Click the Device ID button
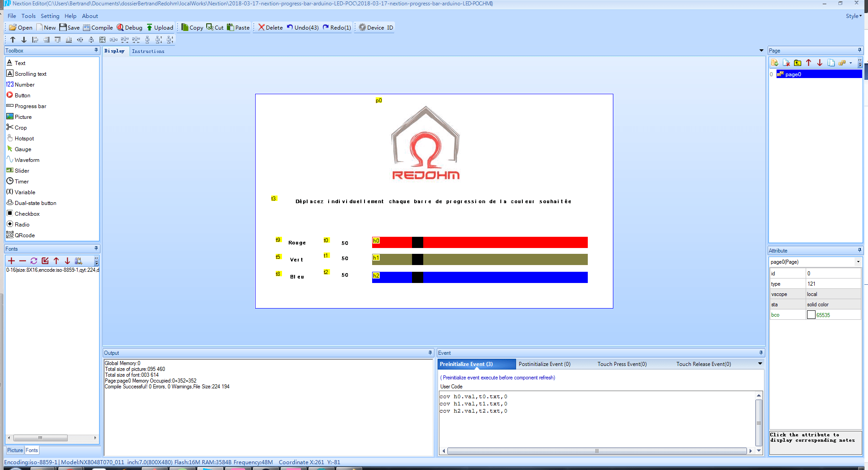This screenshot has width=868, height=470. coord(376,27)
